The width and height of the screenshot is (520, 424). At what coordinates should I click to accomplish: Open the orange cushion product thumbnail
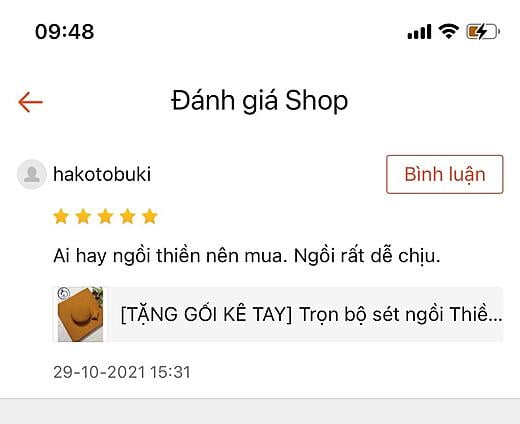point(80,314)
